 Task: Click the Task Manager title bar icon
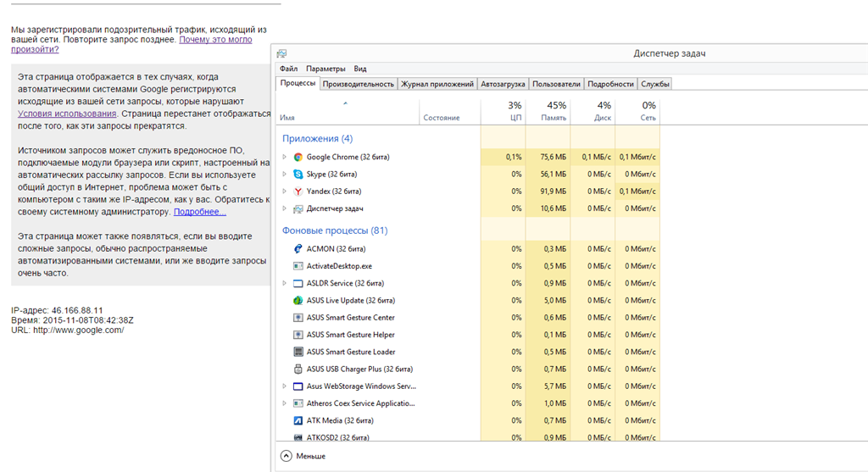coord(281,53)
